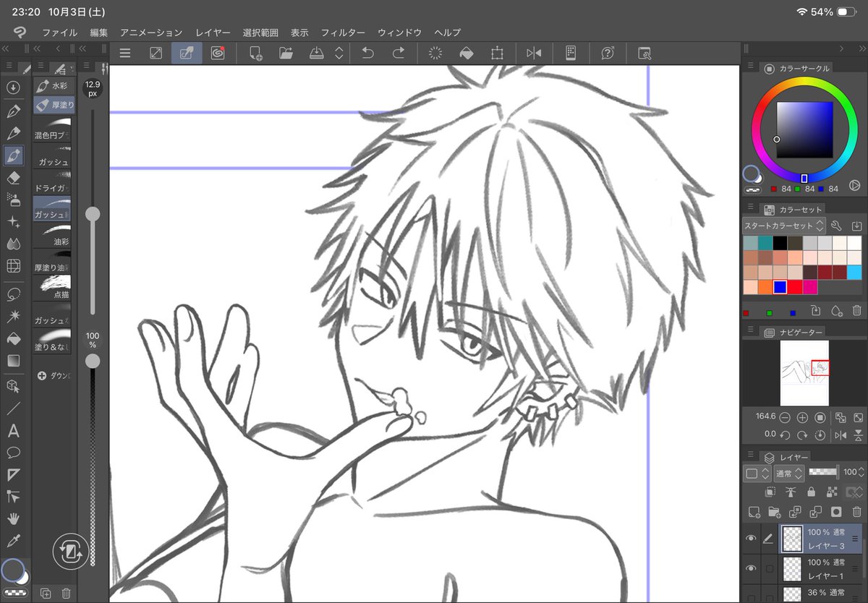The width and height of the screenshot is (868, 603).
Task: Select the Gradient tool
Action: pyautogui.click(x=13, y=360)
